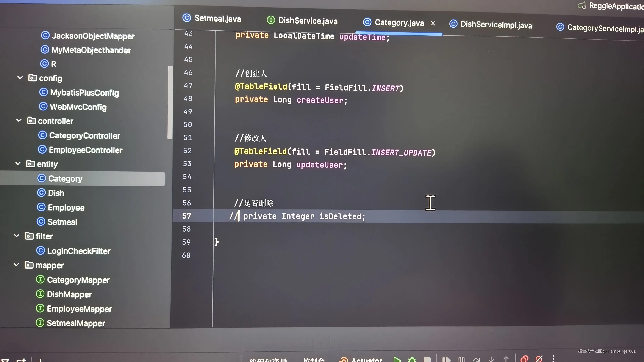
Task: Collapse the entity folder chevron
Action: 18,164
